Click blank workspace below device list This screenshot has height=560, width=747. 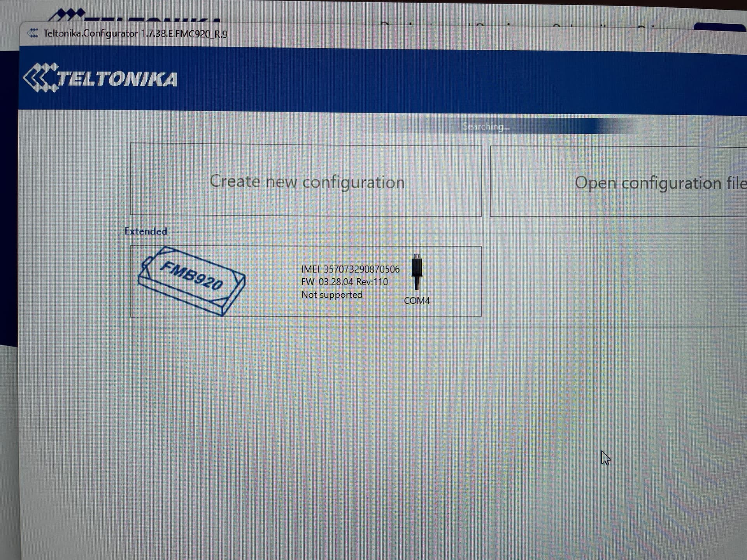[350, 428]
